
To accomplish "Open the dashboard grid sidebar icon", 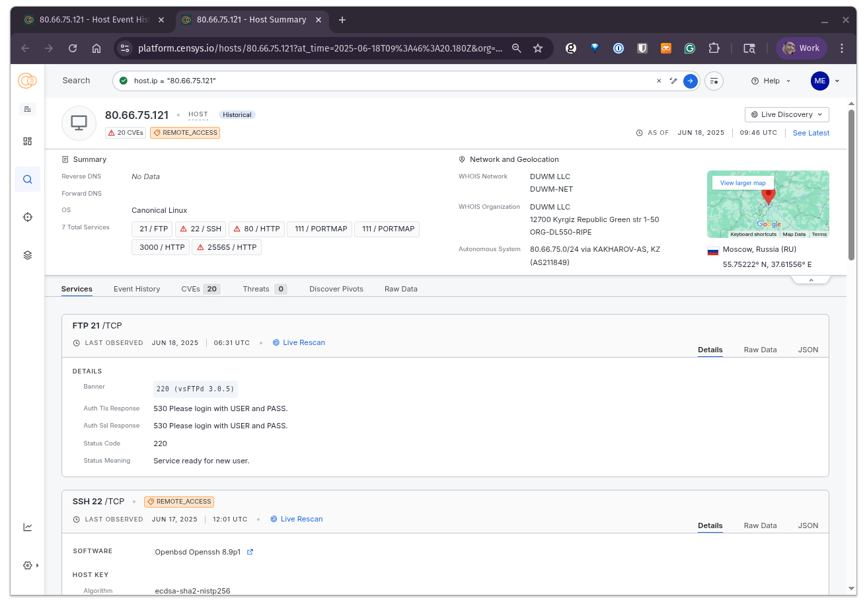I will [27, 141].
